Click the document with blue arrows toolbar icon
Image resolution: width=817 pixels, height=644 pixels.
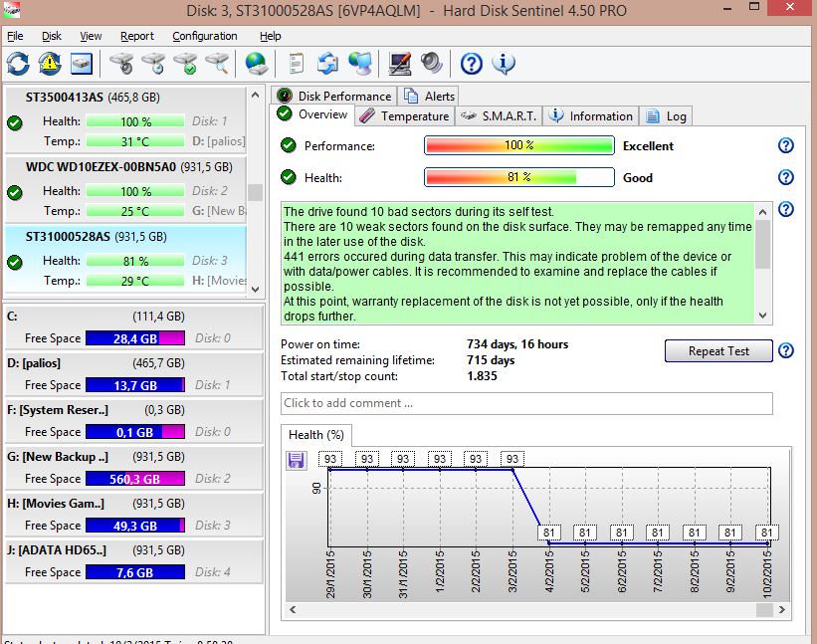(327, 64)
